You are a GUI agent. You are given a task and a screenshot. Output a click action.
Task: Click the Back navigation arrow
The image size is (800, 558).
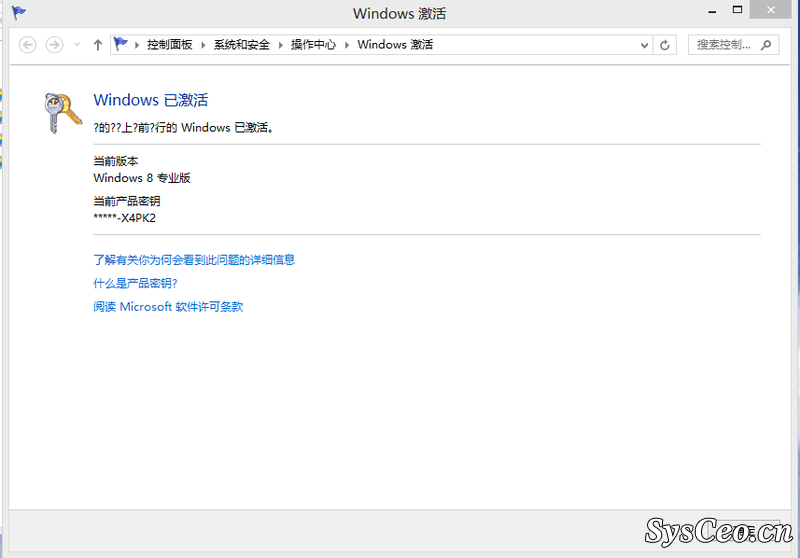(28, 45)
